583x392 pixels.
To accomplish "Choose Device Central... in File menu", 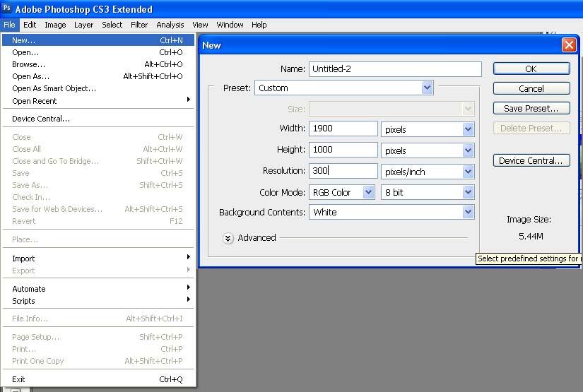I will (x=98, y=119).
